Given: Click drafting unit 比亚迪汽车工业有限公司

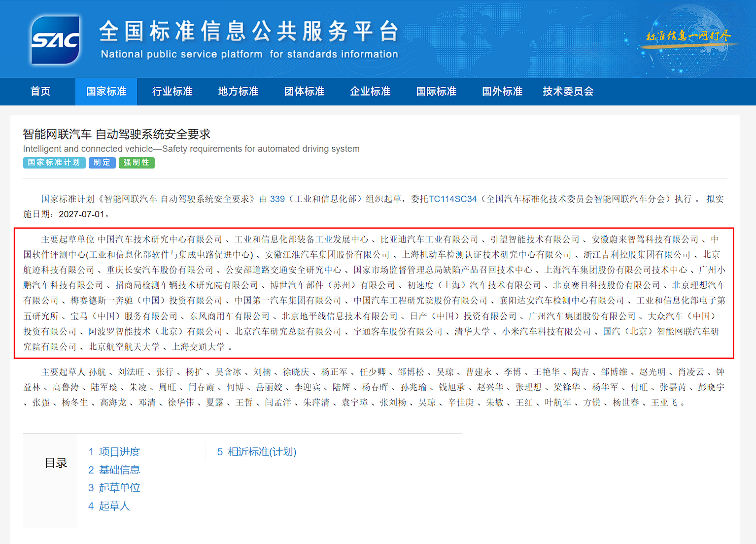Looking at the screenshot, I should 429,239.
